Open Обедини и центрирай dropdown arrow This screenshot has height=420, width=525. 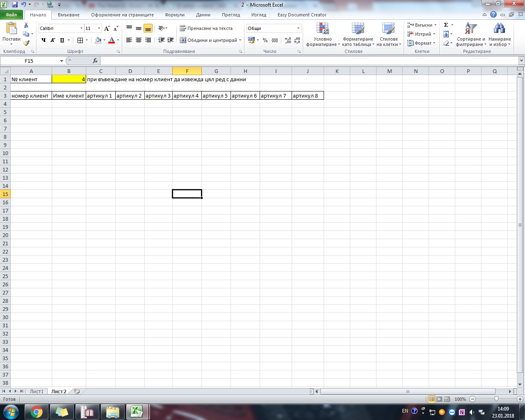(x=240, y=40)
